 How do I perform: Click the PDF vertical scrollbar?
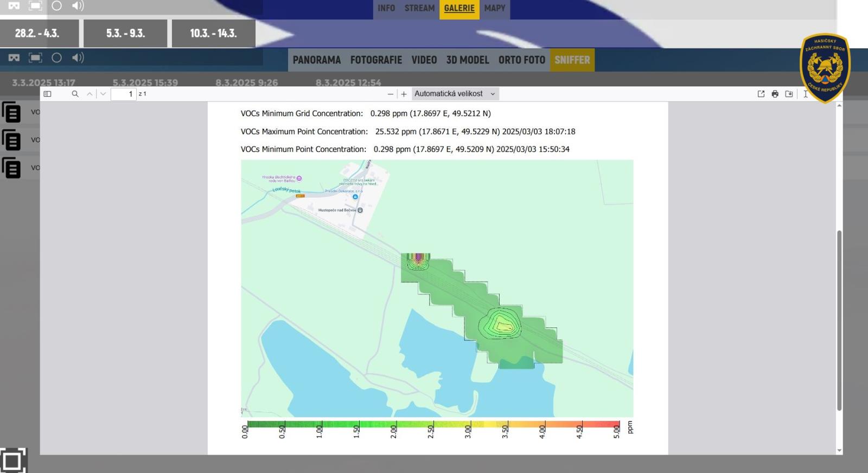(x=839, y=320)
